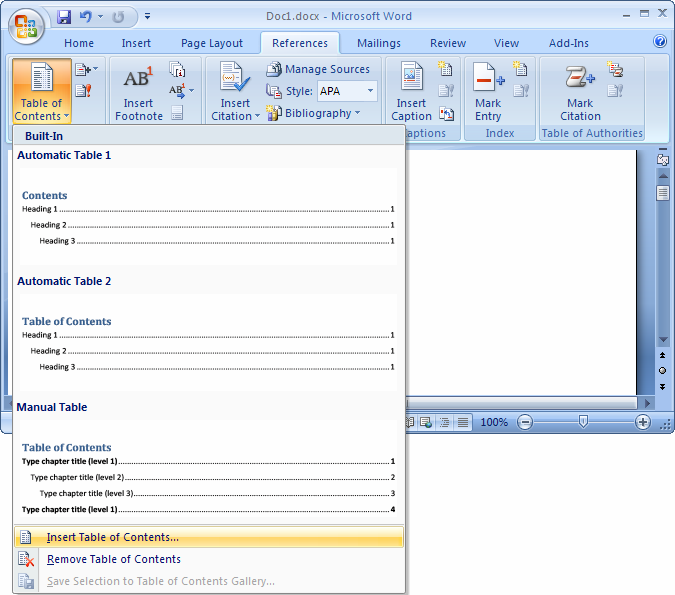Click the Mark Entry button
675x595 pixels.
[489, 91]
